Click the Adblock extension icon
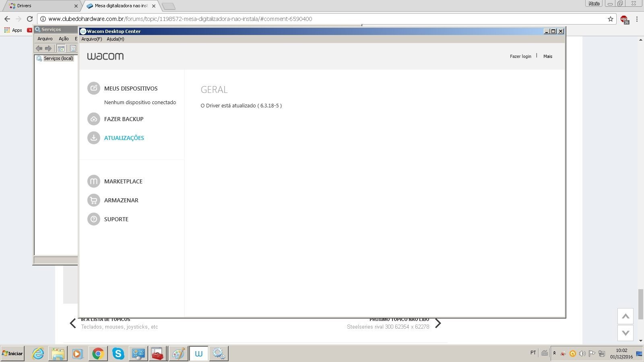The image size is (644, 362). click(624, 19)
